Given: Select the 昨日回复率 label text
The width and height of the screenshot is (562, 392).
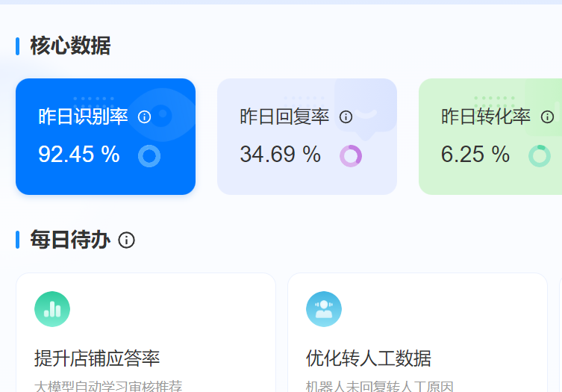Looking at the screenshot, I should pyautogui.click(x=284, y=117).
